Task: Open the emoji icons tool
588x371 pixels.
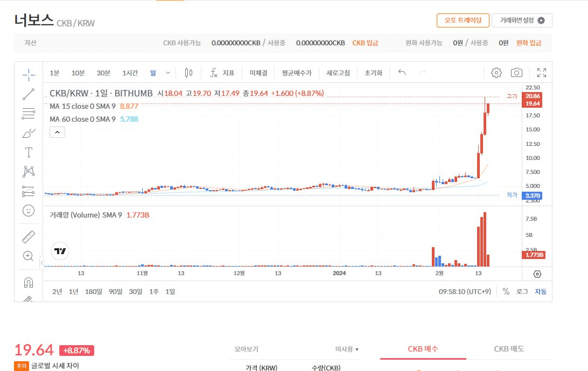Action: point(29,211)
